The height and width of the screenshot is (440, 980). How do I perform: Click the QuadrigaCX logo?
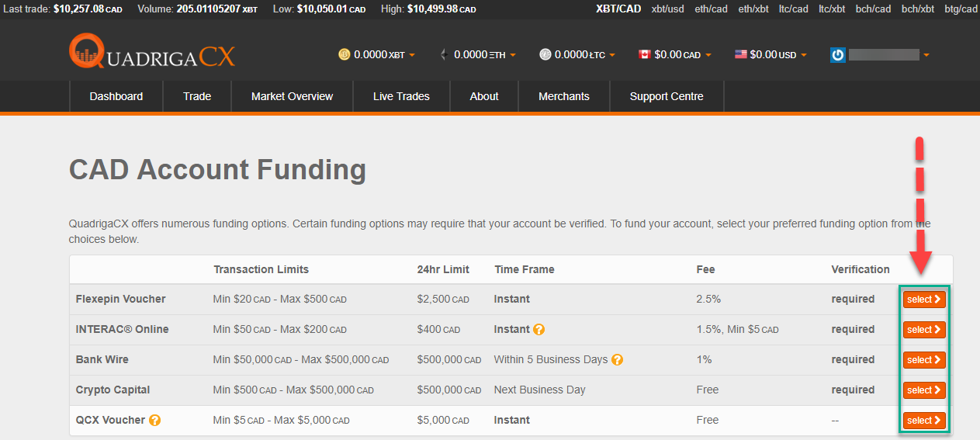151,52
